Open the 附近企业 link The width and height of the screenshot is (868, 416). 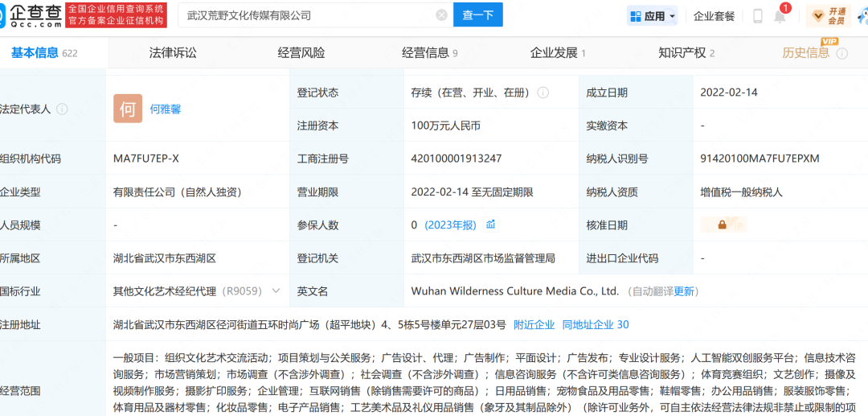pyautogui.click(x=534, y=324)
